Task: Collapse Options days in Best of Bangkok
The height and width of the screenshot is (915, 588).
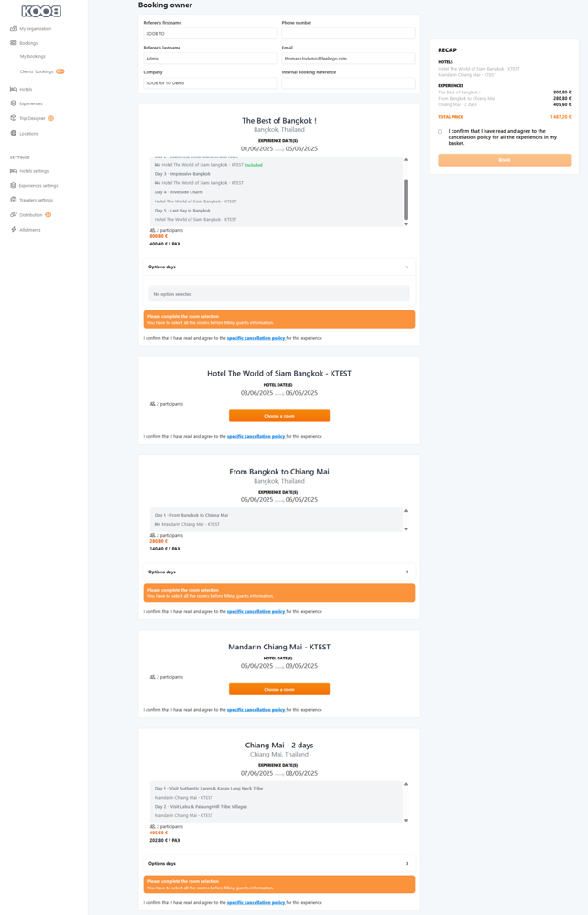Action: coord(407,267)
